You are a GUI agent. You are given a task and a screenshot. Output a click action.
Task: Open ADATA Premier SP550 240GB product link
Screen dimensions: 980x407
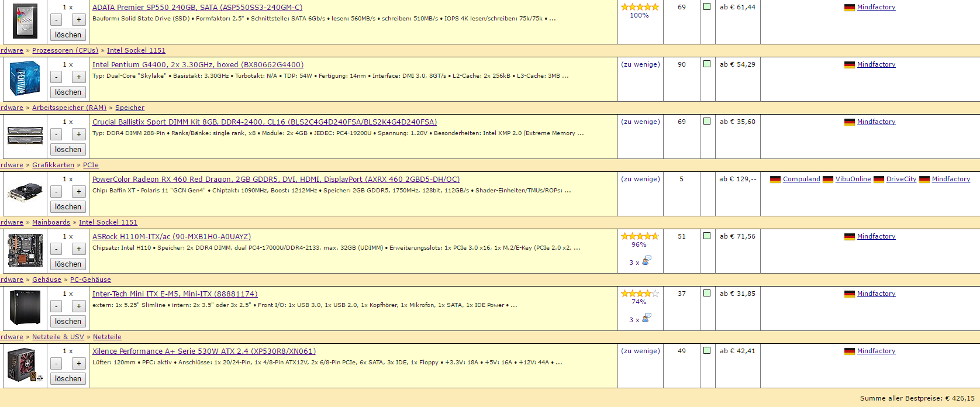click(x=197, y=8)
